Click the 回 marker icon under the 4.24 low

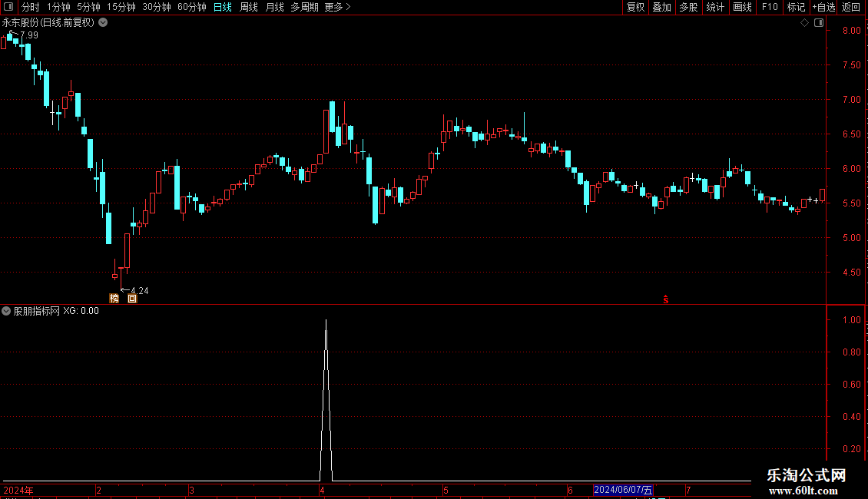click(132, 299)
